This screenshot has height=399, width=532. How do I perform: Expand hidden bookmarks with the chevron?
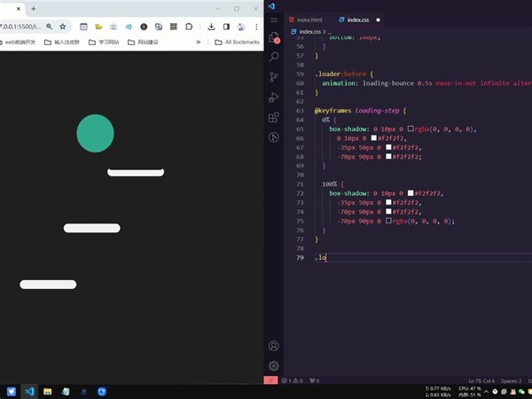point(198,42)
